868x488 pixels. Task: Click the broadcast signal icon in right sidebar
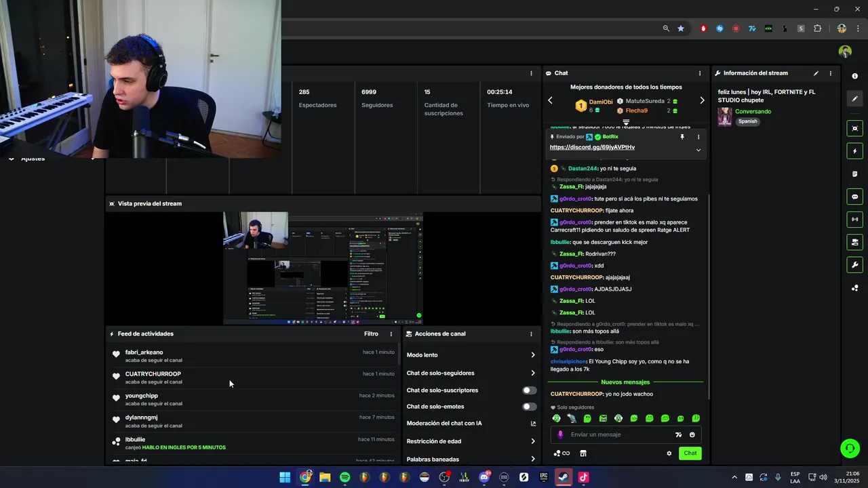(854, 219)
